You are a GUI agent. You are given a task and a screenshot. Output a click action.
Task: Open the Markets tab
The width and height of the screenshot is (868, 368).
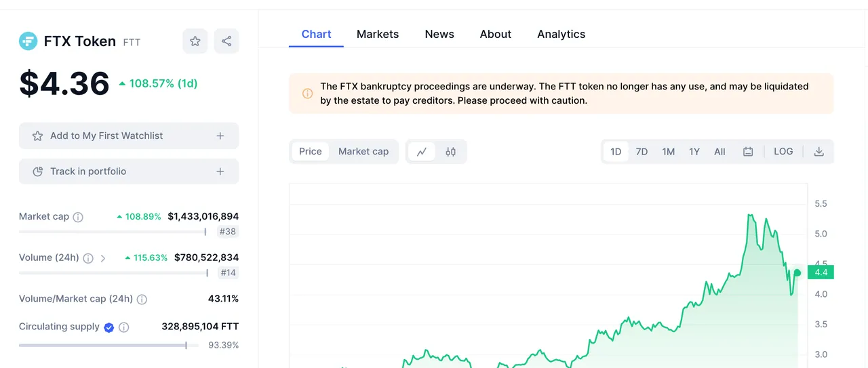(x=378, y=34)
